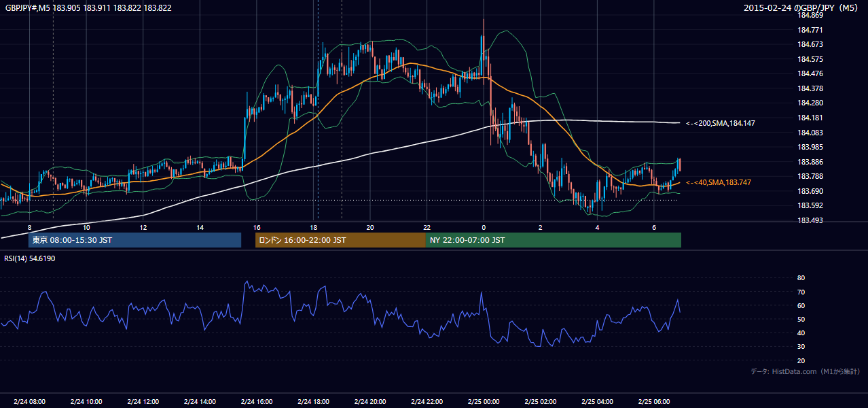Click price axis value 183.985
The height and width of the screenshot is (408, 868).
tap(810, 147)
